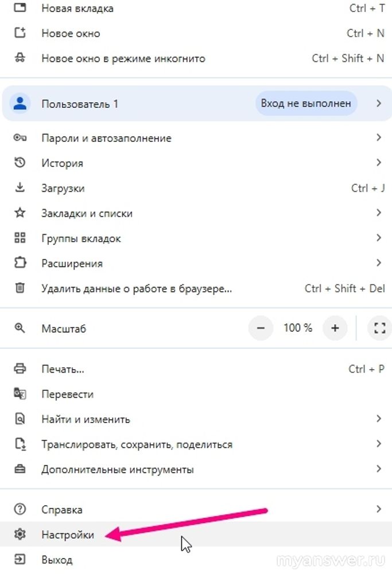Click the История clock icon
The width and height of the screenshot is (392, 574).
coord(20,163)
